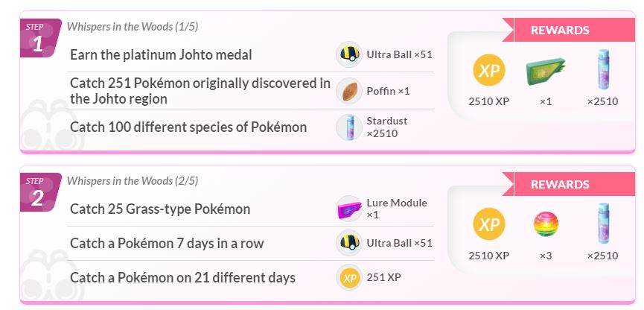This screenshot has width=644, height=310.
Task: Click the rainbow candy icon in Step 2 rewards
Action: tap(546, 224)
